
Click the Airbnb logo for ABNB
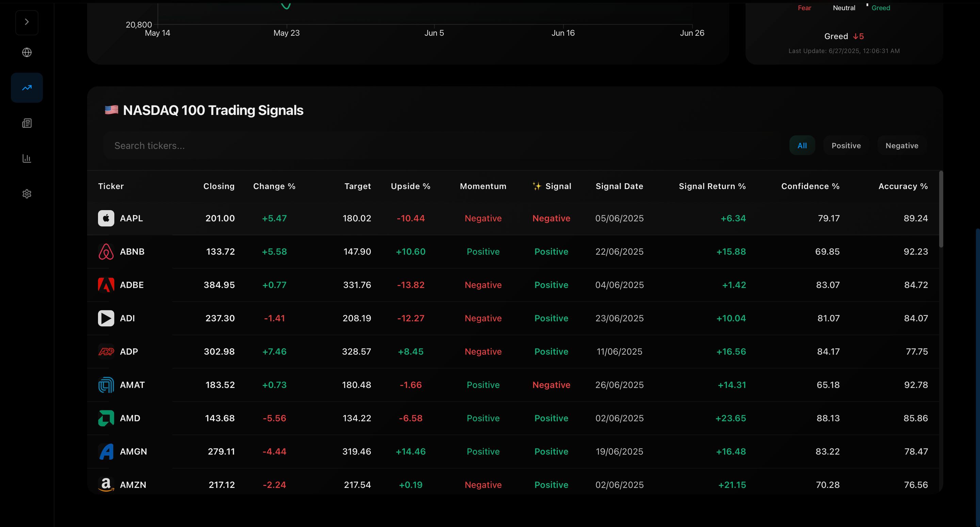[x=106, y=252]
